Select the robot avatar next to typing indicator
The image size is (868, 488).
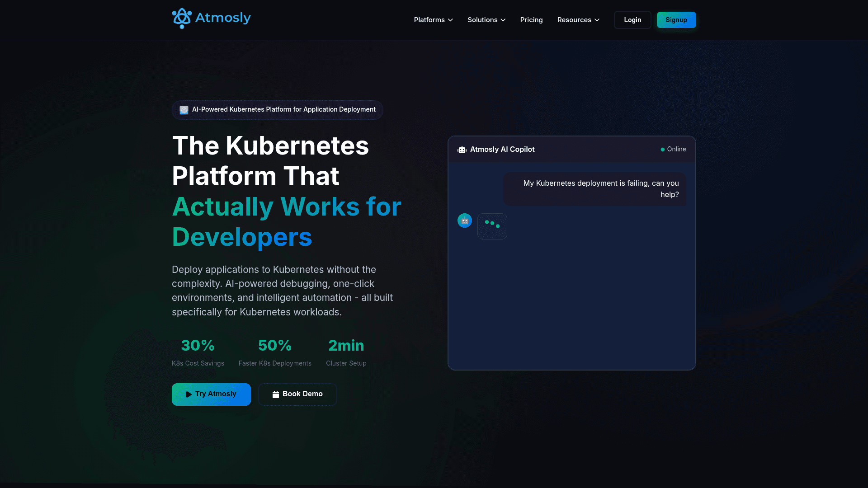(464, 221)
